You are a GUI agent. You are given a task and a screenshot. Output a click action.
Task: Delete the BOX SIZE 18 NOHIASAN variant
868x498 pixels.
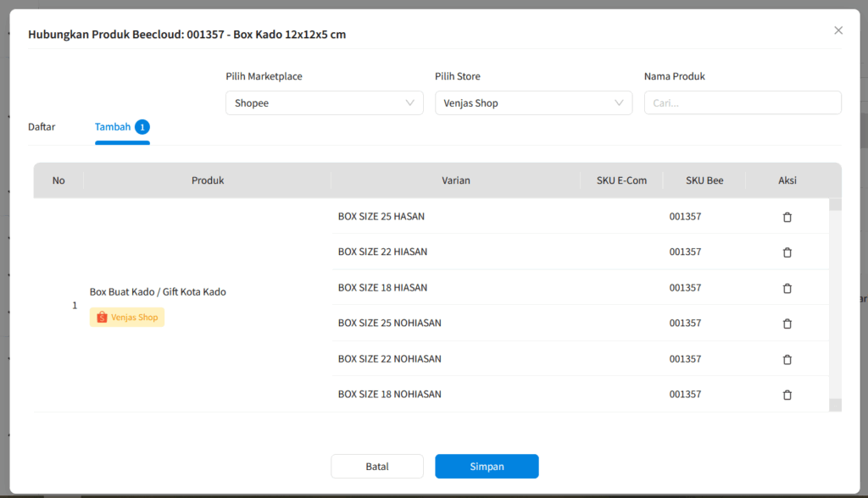click(x=787, y=395)
